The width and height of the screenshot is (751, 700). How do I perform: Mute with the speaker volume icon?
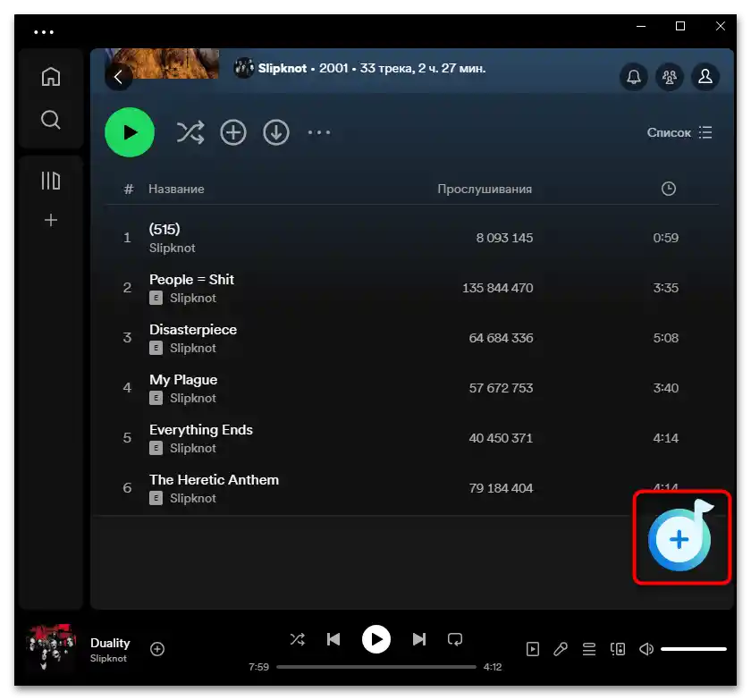coord(646,649)
